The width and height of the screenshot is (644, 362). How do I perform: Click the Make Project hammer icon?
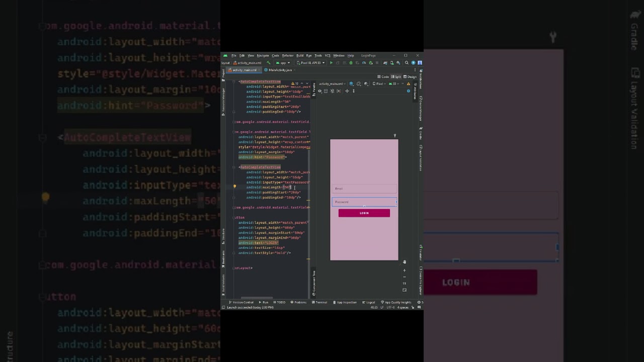coord(268,63)
